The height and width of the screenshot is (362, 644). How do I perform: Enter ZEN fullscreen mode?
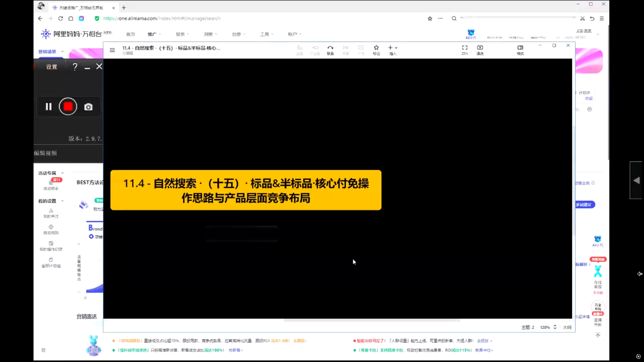click(x=464, y=50)
